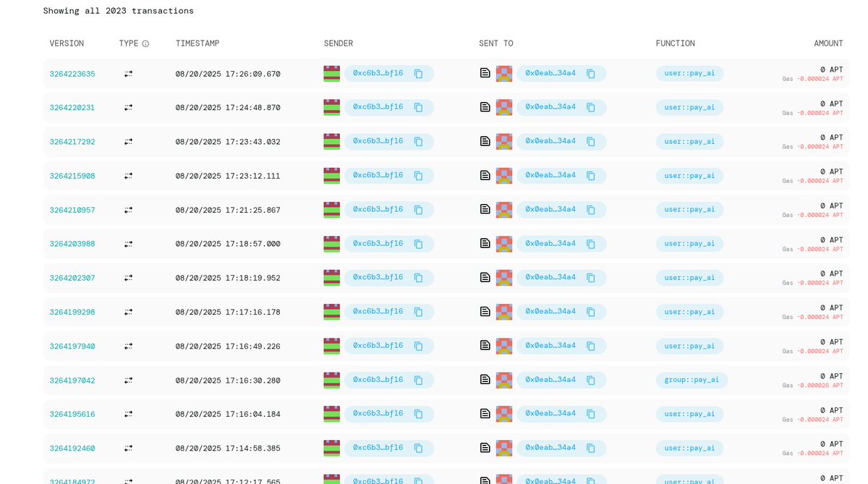This screenshot has height=484, width=868.
Task: Click contract document icon in row 3264203988
Action: coord(485,243)
